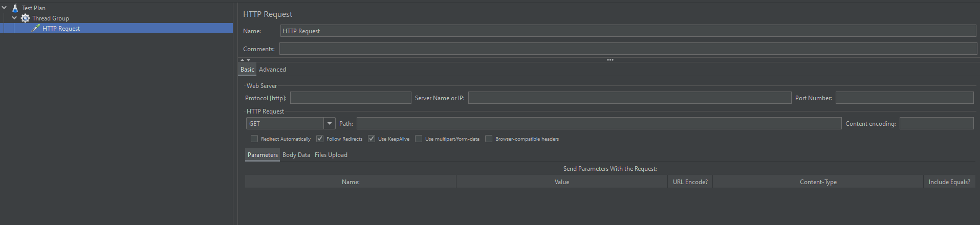Open the Parameters tab
980x225 pixels.
pos(263,155)
